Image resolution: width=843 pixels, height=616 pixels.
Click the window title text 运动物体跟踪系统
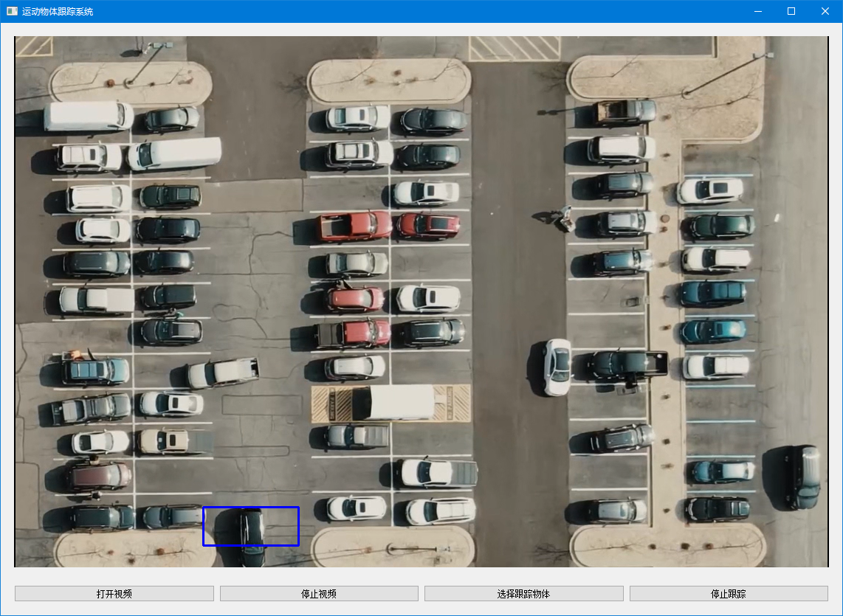[x=58, y=11]
